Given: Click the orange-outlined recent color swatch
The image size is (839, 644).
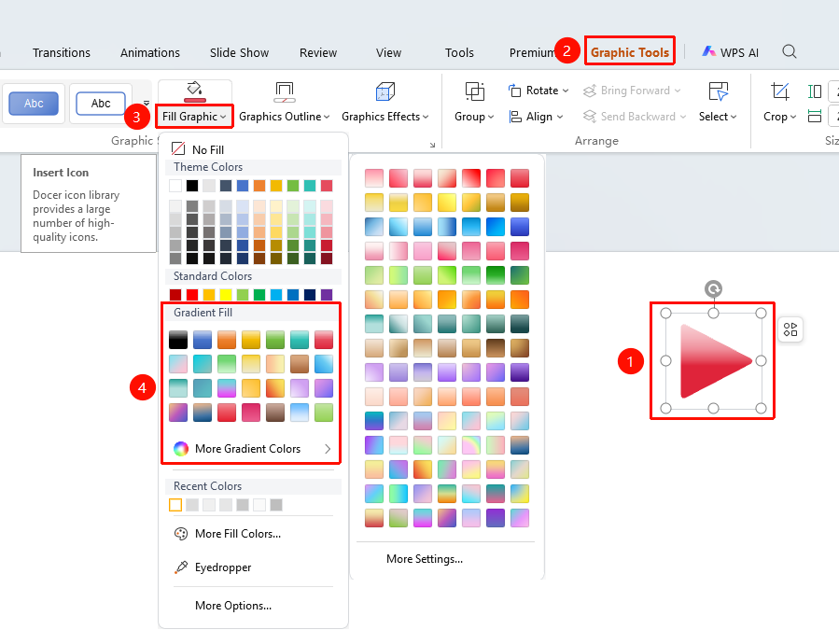Looking at the screenshot, I should tap(175, 505).
